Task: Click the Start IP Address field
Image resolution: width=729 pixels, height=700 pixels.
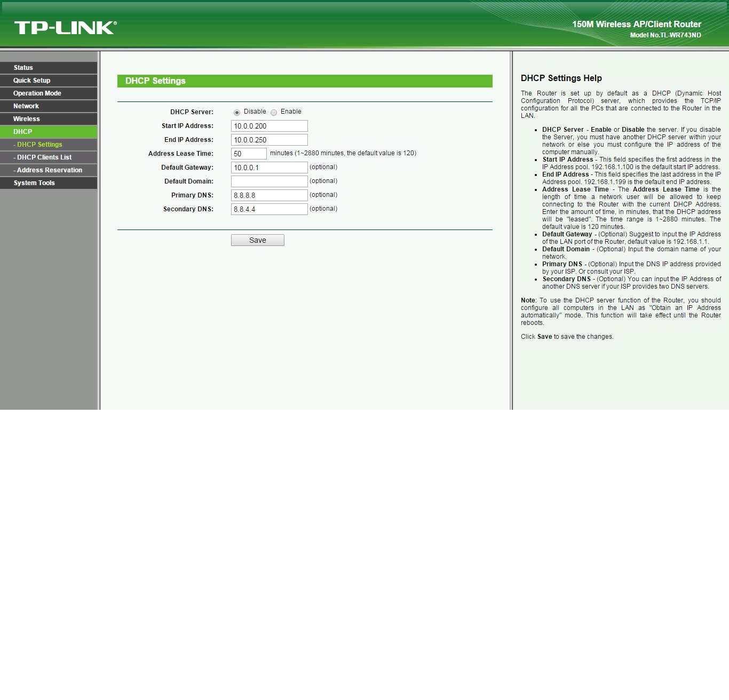Action: [x=269, y=126]
